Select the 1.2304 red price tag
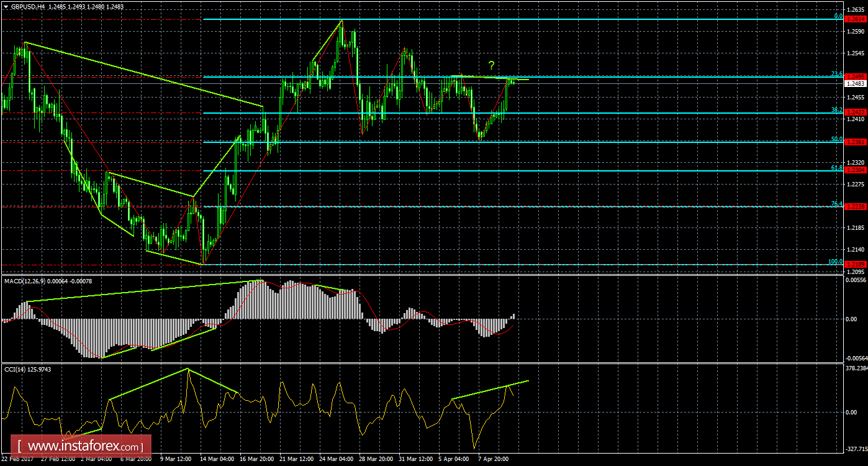 (x=856, y=170)
